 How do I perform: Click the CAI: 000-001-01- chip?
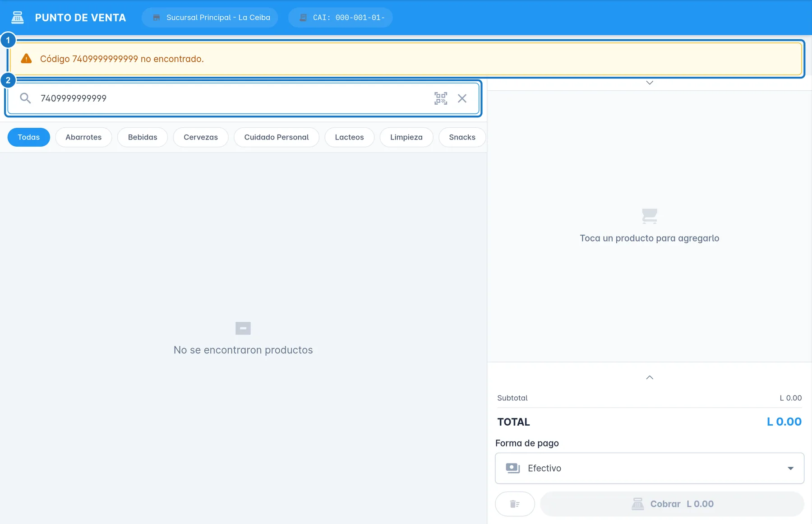[341, 18]
